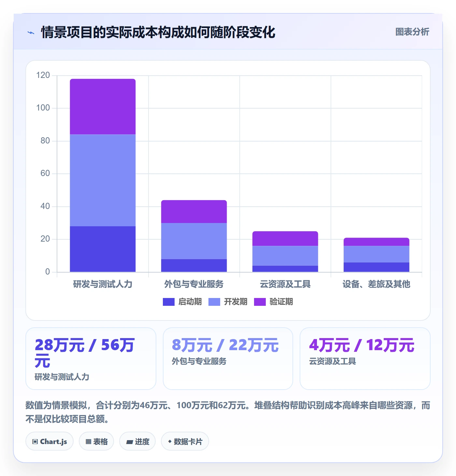Click the 进度 tag chip
Screen dimensions: 456x476
tap(137, 441)
